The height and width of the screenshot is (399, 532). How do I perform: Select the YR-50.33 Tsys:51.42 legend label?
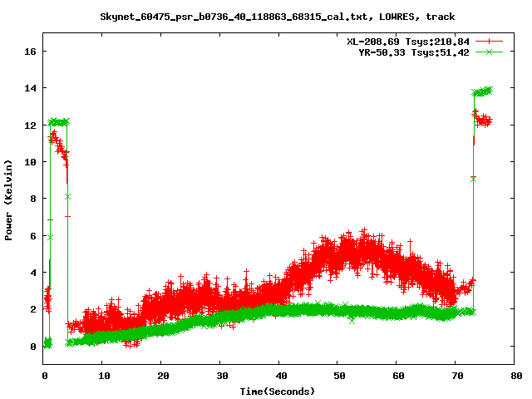[414, 52]
